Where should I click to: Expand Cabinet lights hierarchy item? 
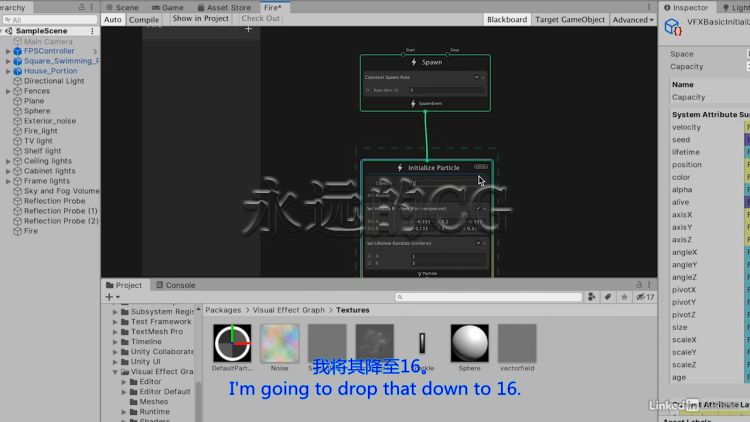point(8,171)
